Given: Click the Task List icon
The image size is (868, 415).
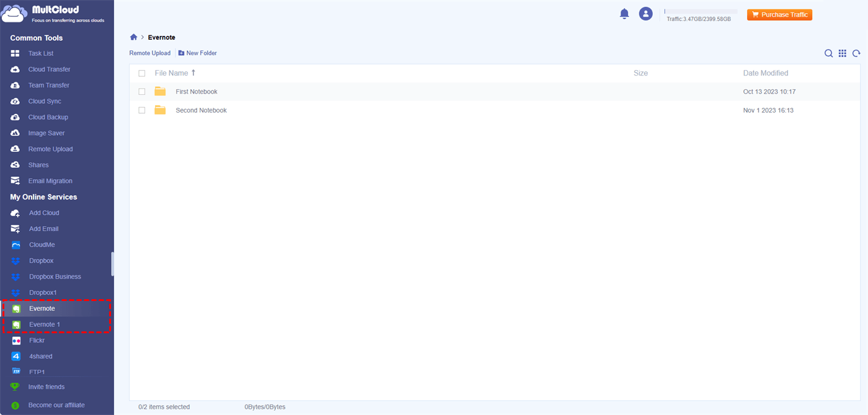Looking at the screenshot, I should tap(15, 53).
